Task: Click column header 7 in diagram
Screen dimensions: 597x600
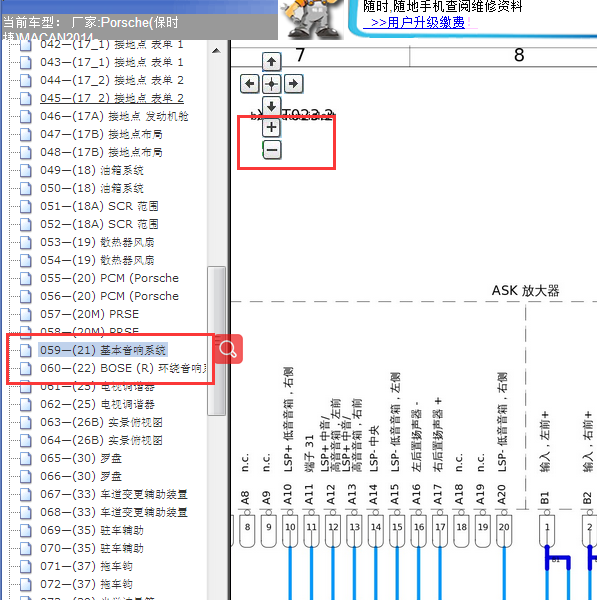Action: [x=300, y=55]
